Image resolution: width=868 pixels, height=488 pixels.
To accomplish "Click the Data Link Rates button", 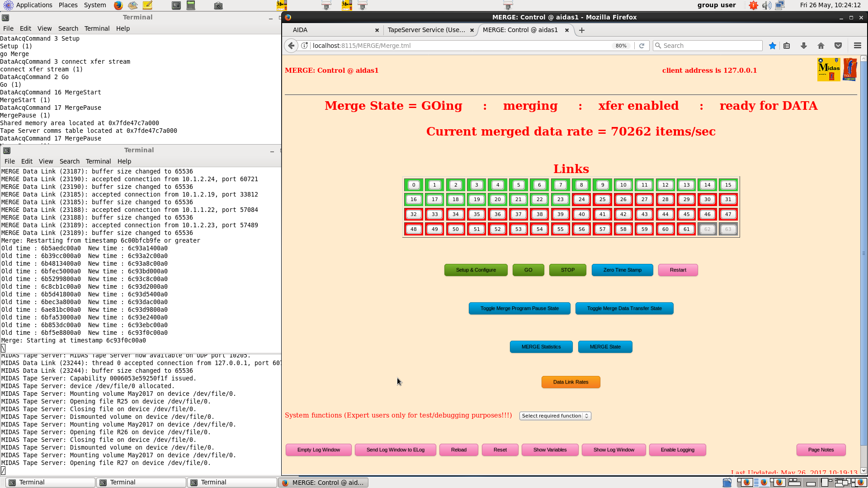I will (571, 382).
